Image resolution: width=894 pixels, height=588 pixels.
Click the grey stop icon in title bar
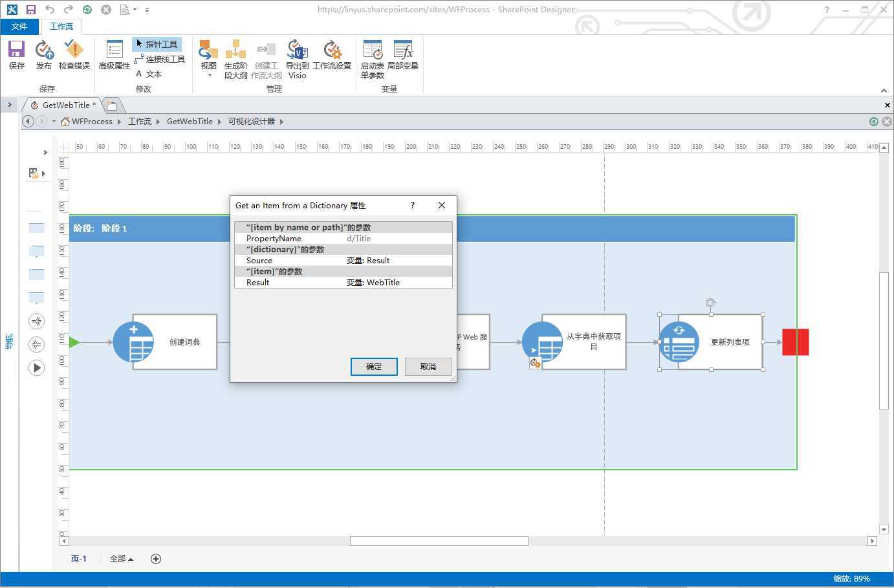(106, 10)
